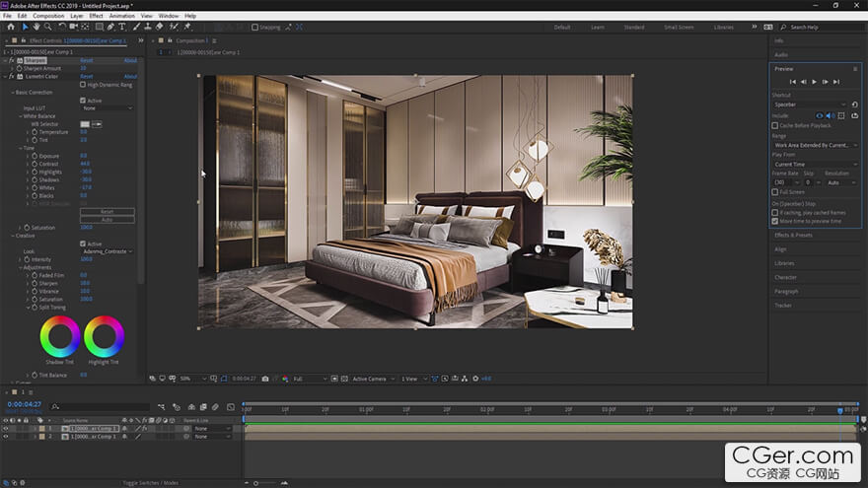Toggle Cache Before Playback checkbox
This screenshot has width=868, height=488.
(x=774, y=126)
